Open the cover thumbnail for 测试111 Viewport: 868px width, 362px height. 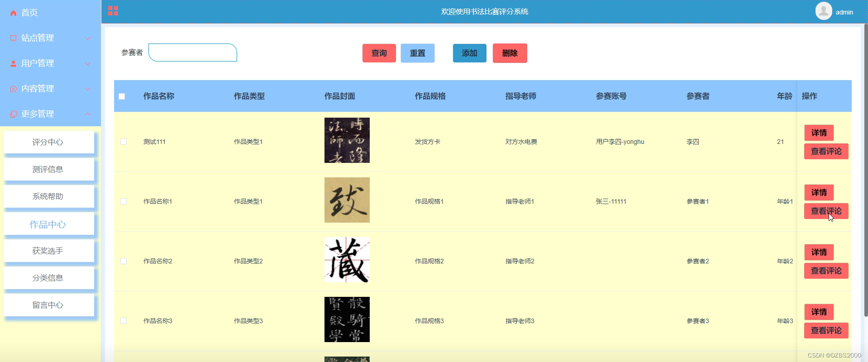(347, 140)
